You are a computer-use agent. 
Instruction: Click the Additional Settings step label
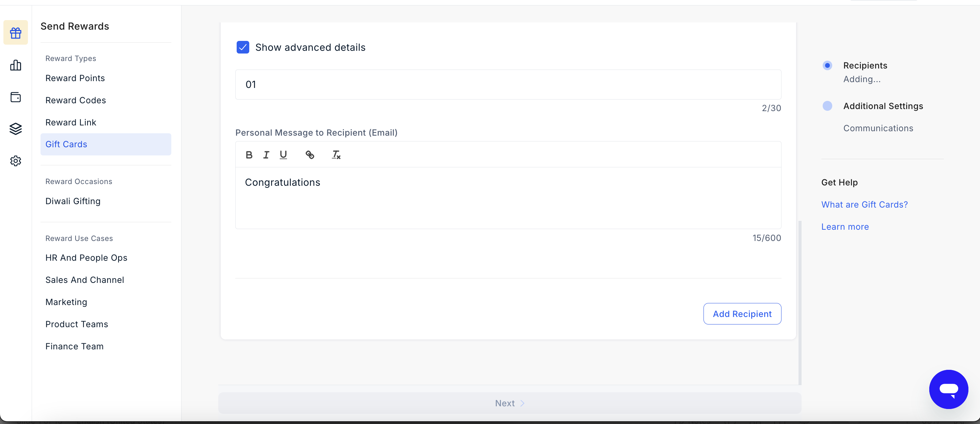coord(883,106)
